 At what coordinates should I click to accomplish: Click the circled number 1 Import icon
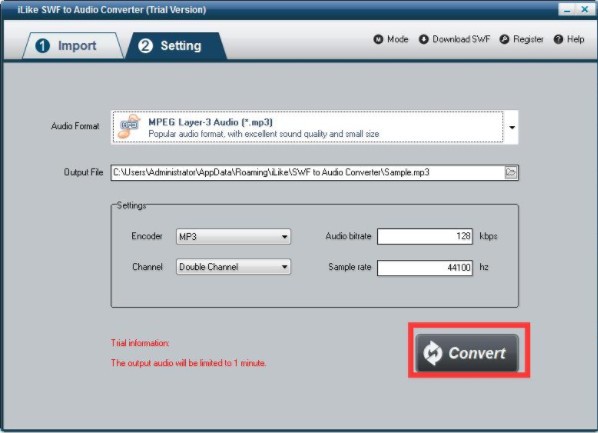42,46
